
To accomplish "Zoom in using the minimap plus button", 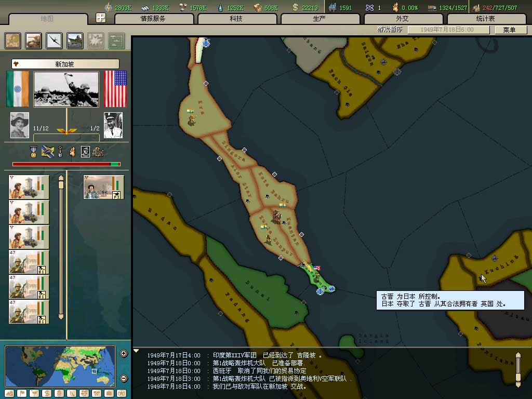I will [124, 353].
